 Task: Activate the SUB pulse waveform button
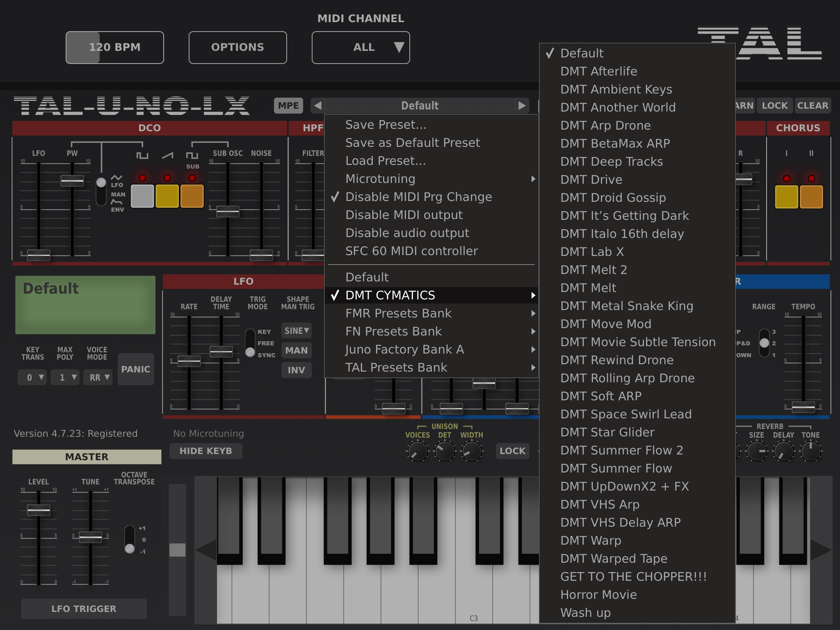pyautogui.click(x=192, y=196)
